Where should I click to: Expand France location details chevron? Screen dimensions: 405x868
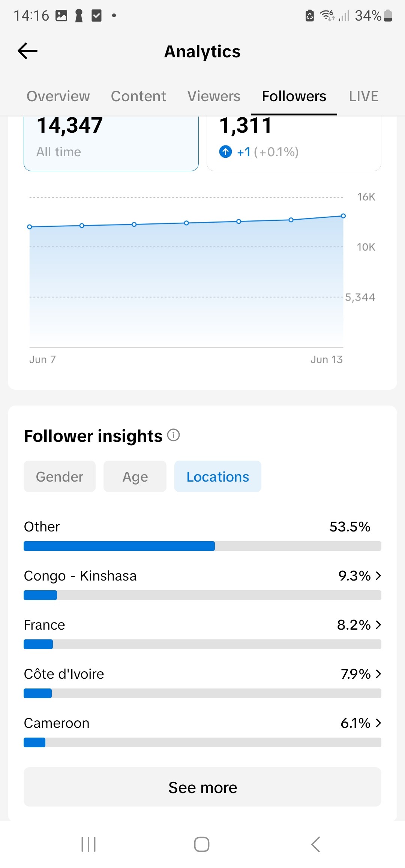(378, 625)
